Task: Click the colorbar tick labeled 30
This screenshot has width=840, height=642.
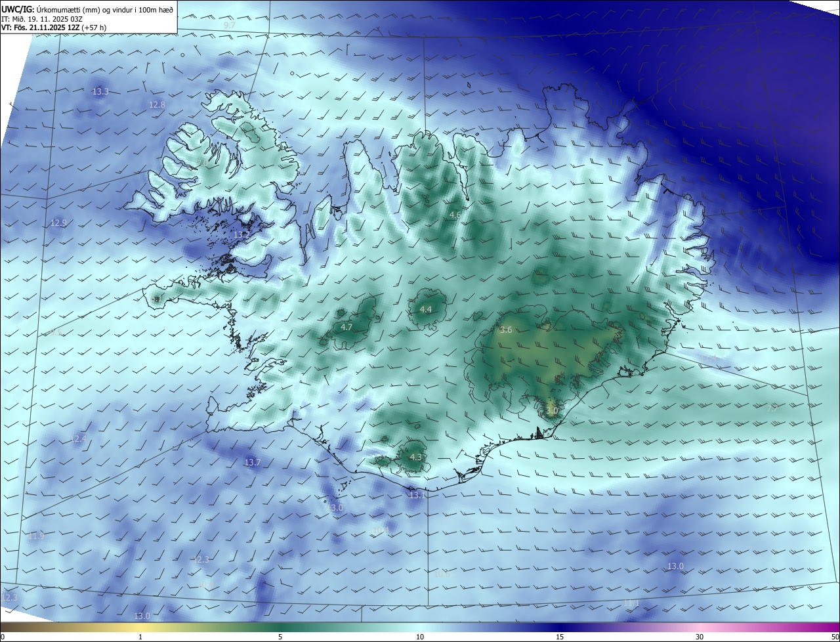Action: [x=700, y=637]
